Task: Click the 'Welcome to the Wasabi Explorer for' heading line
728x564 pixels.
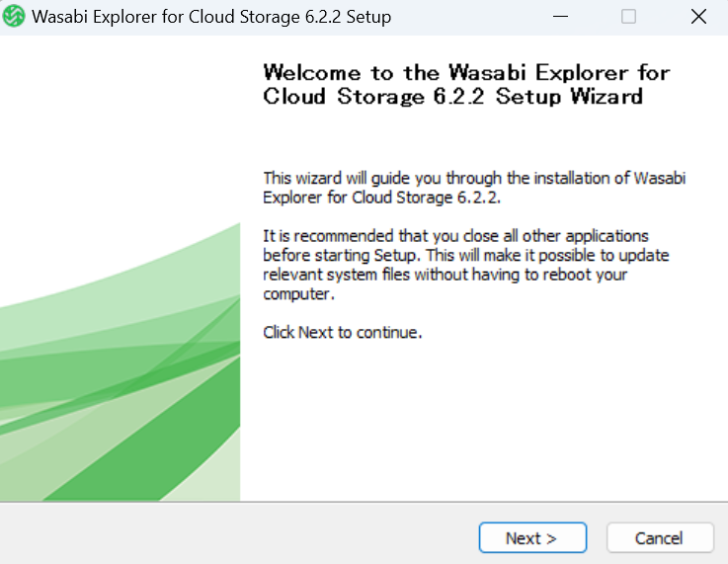Action: 466,73
